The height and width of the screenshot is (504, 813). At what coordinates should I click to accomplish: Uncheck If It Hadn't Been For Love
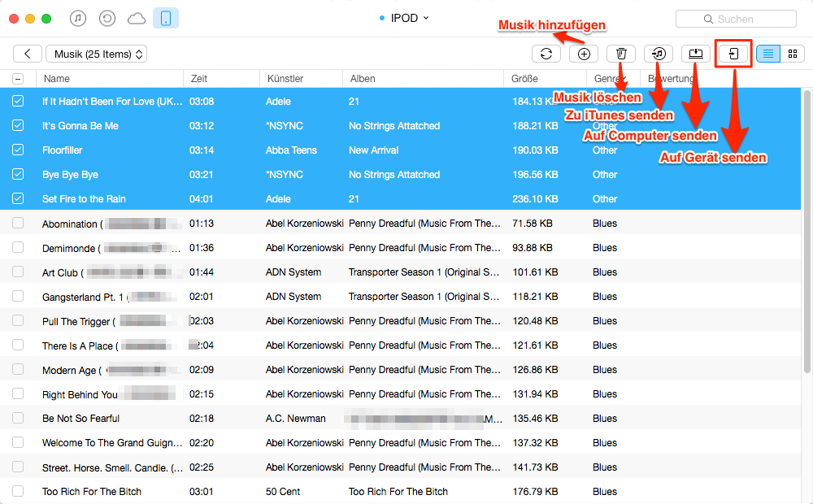(18, 101)
